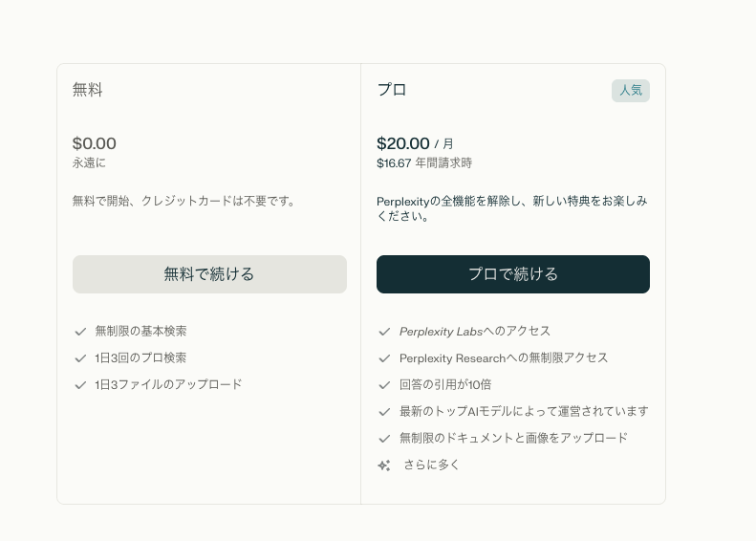Click the プロで続ける button
This screenshot has height=541, width=756.
click(513, 274)
